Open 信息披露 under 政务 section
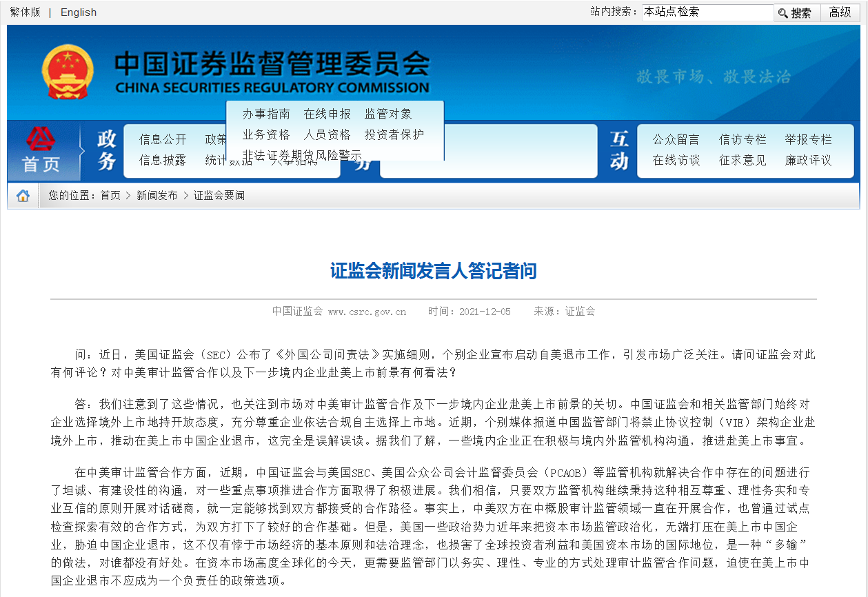This screenshot has height=597, width=868. 163,160
